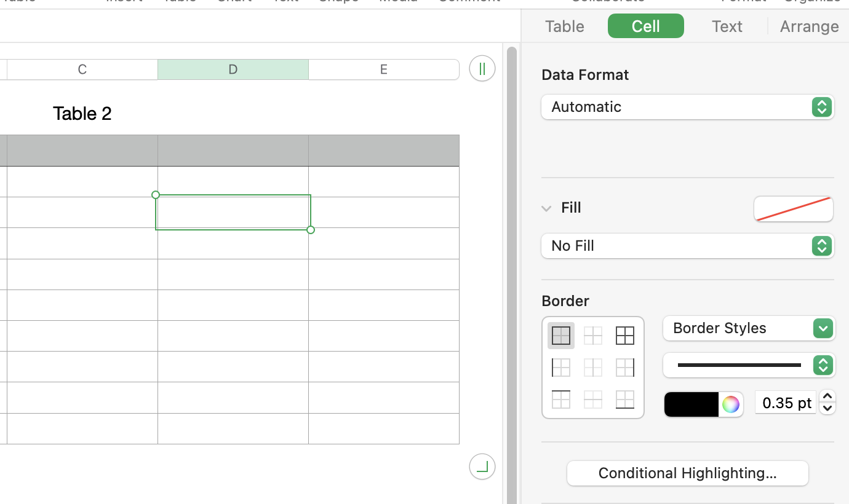
Task: Select the all borders icon in Border grid
Action: coord(625,336)
